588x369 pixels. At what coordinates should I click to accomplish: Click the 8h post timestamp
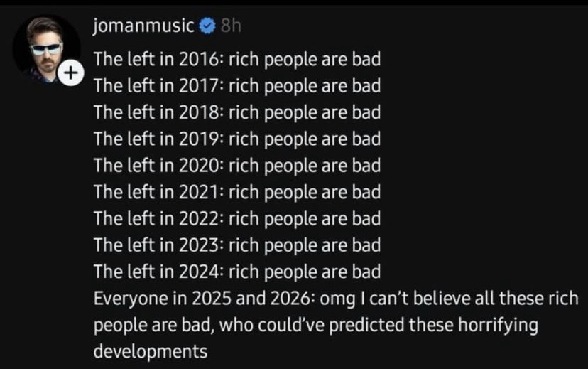pyautogui.click(x=231, y=27)
